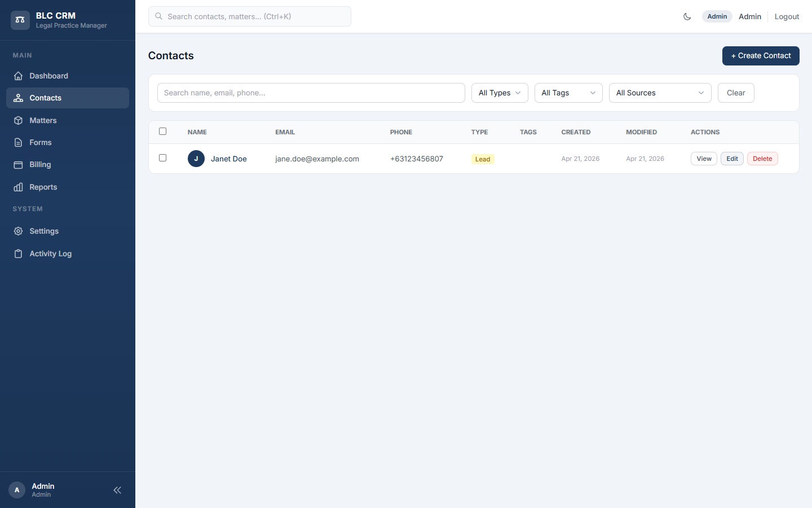Click the Contacts person icon in sidebar
The image size is (812, 508).
pyautogui.click(x=18, y=98)
